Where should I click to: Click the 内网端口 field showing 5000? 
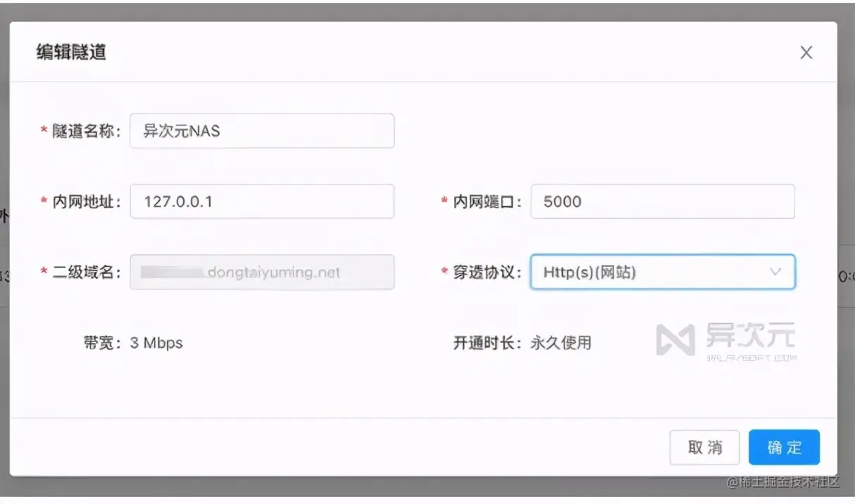click(x=662, y=201)
